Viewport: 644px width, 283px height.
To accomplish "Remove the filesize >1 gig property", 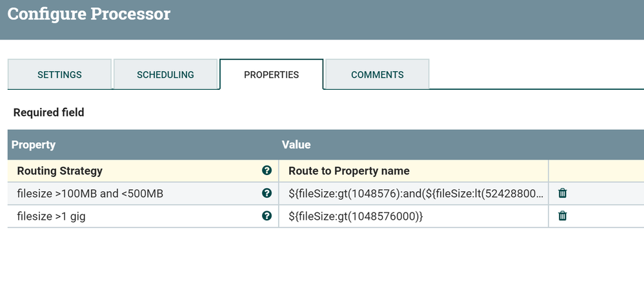I will (562, 216).
